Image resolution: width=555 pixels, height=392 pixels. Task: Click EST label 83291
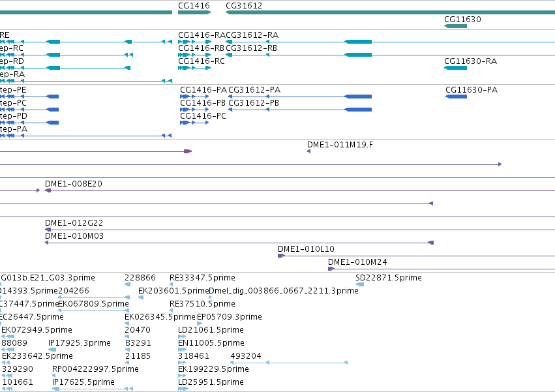pyautogui.click(x=138, y=344)
